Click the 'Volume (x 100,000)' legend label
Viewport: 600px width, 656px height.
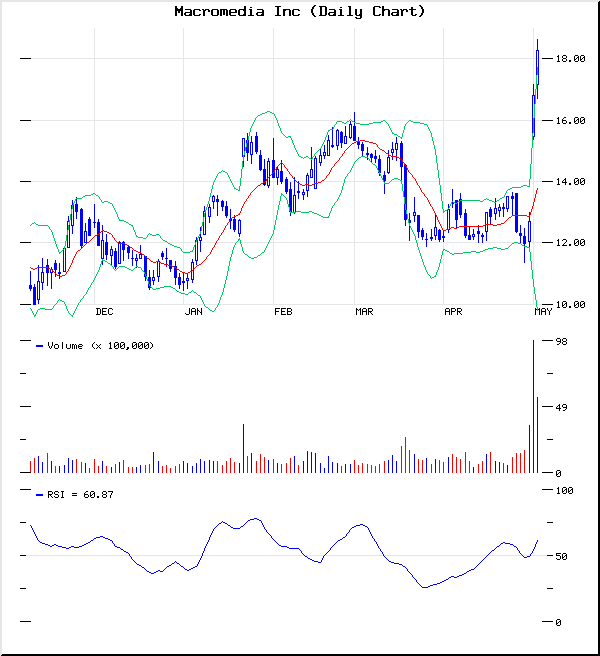(x=100, y=346)
